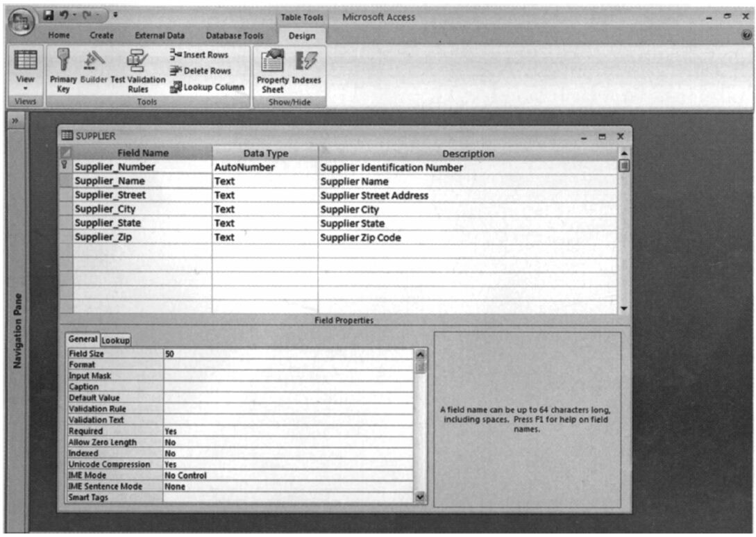Screen dimensions: 756x537
Task: Click field grid scrollbar down arrow
Action: [624, 308]
